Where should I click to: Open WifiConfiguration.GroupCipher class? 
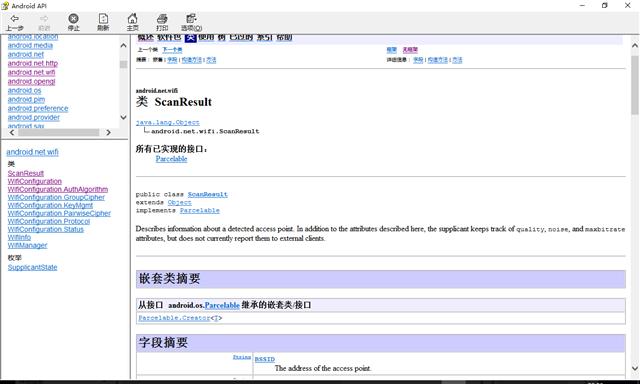[x=56, y=197]
